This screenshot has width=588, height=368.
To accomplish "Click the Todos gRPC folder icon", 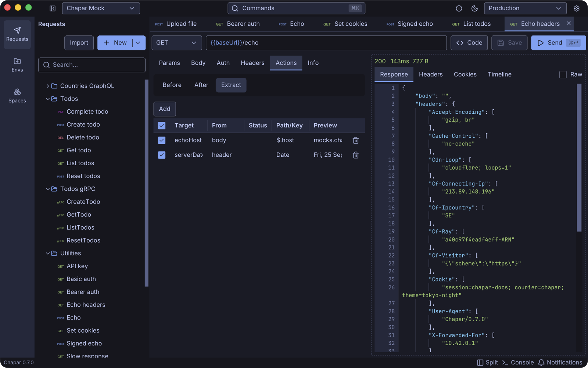I will pos(54,189).
